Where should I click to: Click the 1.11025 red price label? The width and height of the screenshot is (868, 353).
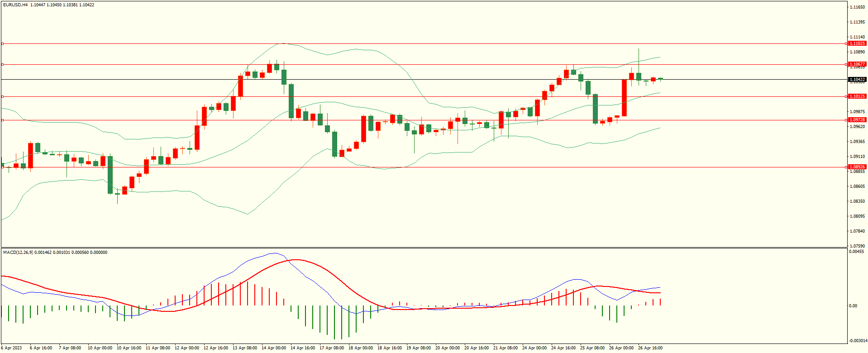point(857,43)
